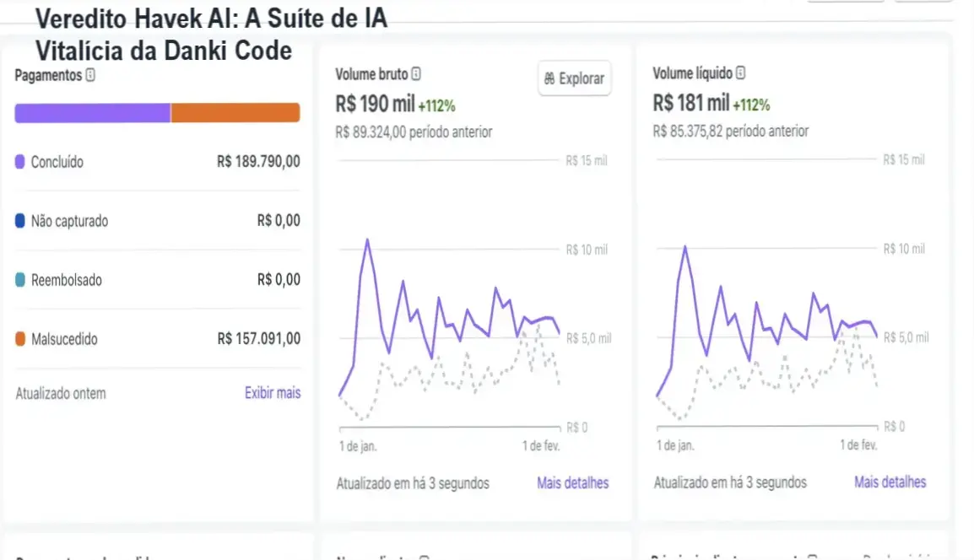Click the Volume bruto chart peak

pos(367,240)
